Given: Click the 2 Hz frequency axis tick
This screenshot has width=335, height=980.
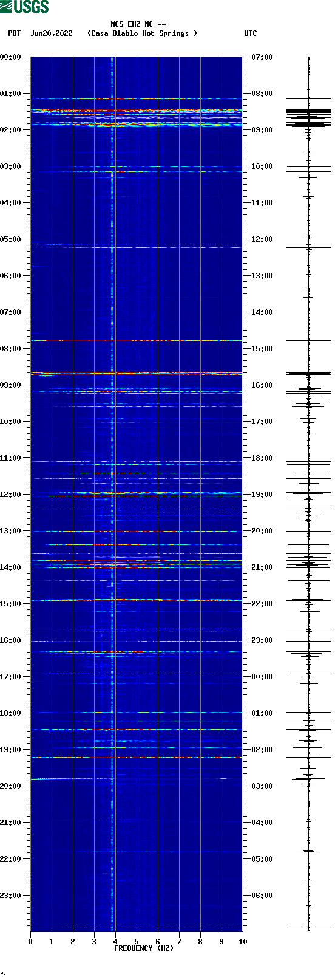Looking at the screenshot, I should 73,942.
